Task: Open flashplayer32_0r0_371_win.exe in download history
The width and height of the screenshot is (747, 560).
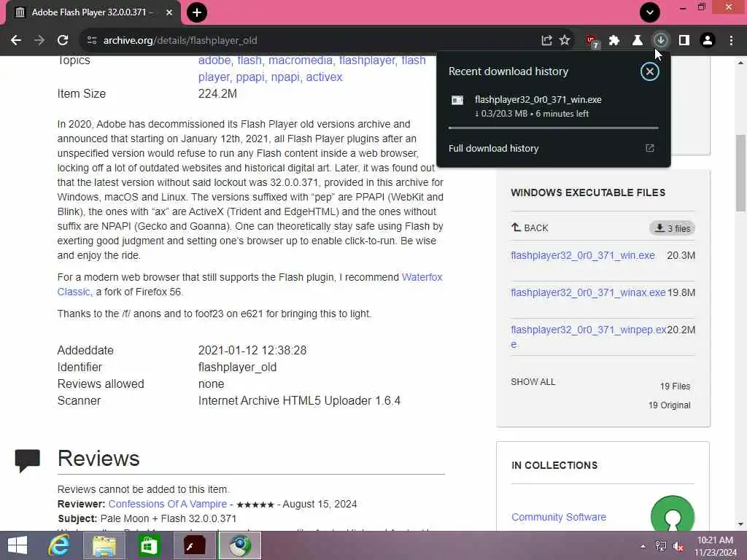Action: (x=538, y=99)
